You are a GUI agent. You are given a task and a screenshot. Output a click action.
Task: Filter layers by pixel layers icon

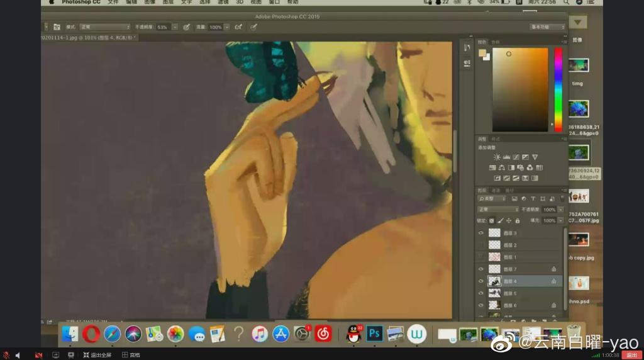tap(514, 199)
